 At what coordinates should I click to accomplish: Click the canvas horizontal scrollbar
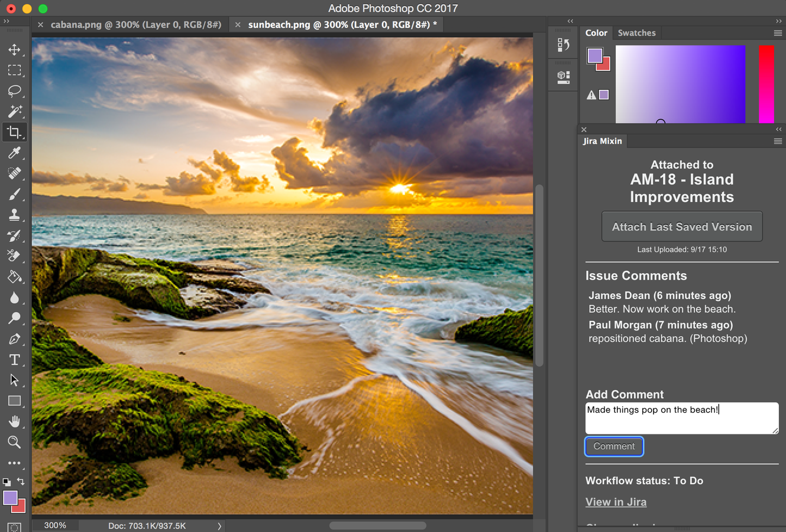pos(377,525)
